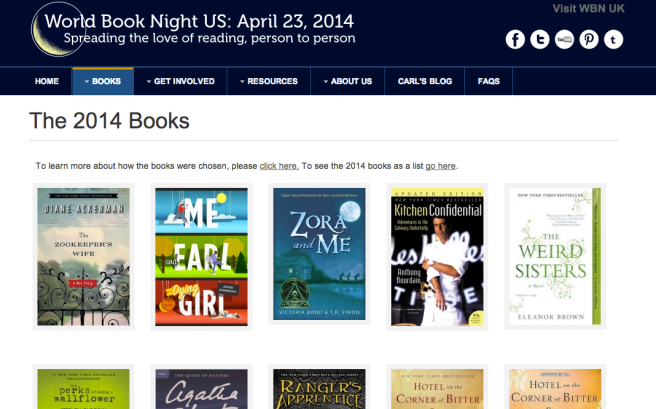Open The Zookeeper's Wife book cover
Viewport: 656px width, 409px height.
(x=83, y=256)
